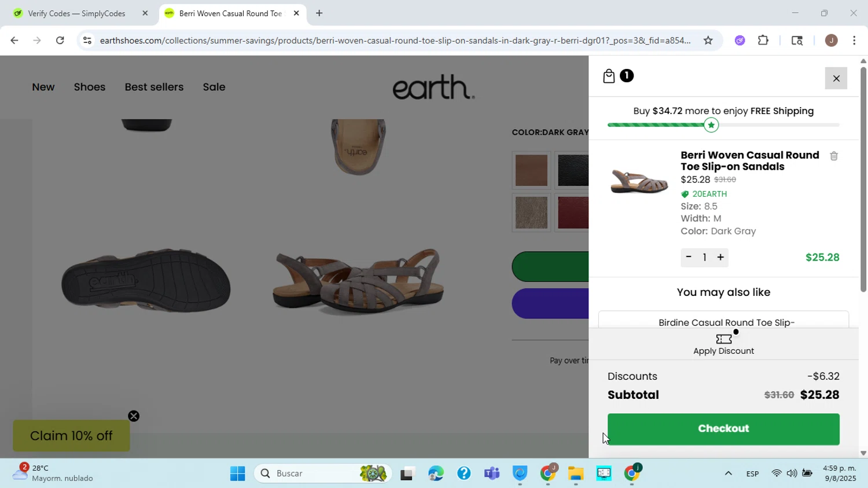
Task: Click the sandal sole product image
Action: coord(146,281)
